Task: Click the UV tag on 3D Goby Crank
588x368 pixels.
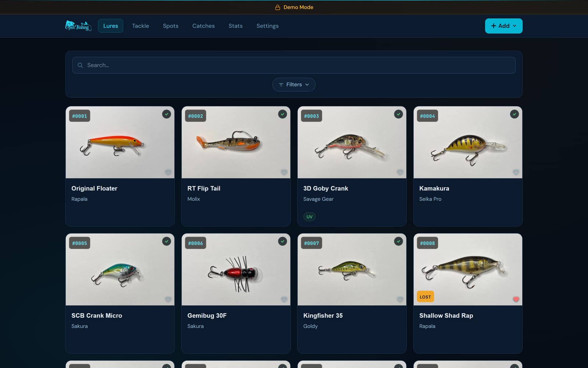Action: [309, 217]
